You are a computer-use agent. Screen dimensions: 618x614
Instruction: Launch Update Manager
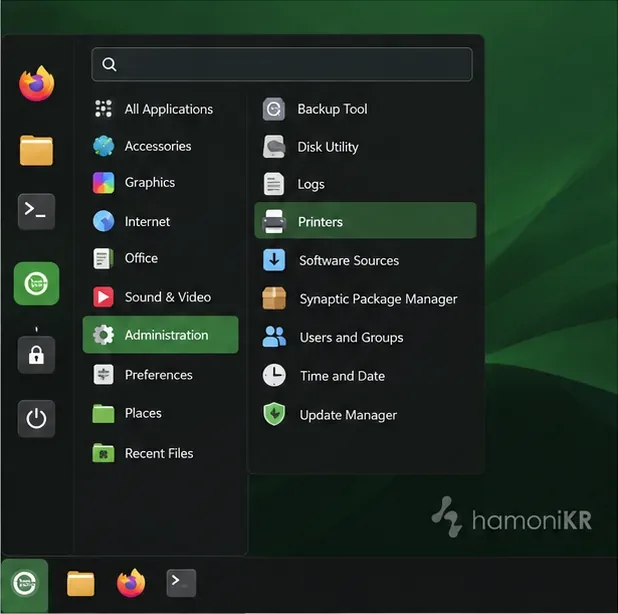coord(365,415)
